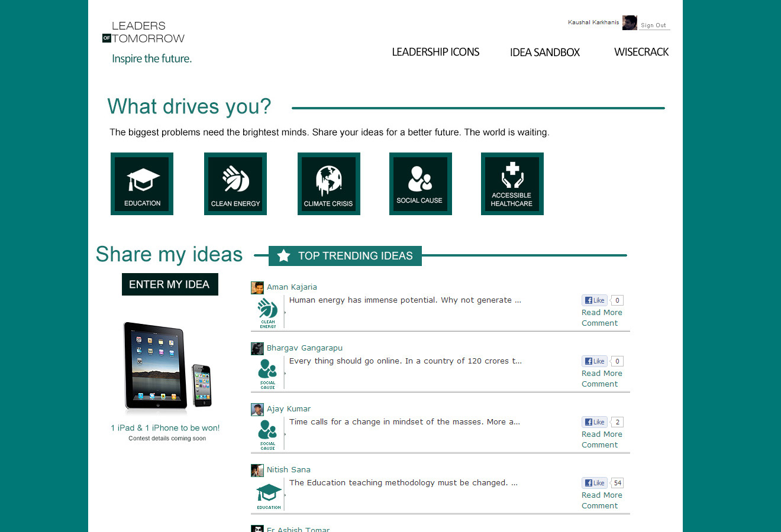Sign out of the account
Screen dimensions: 781x532
653,25
